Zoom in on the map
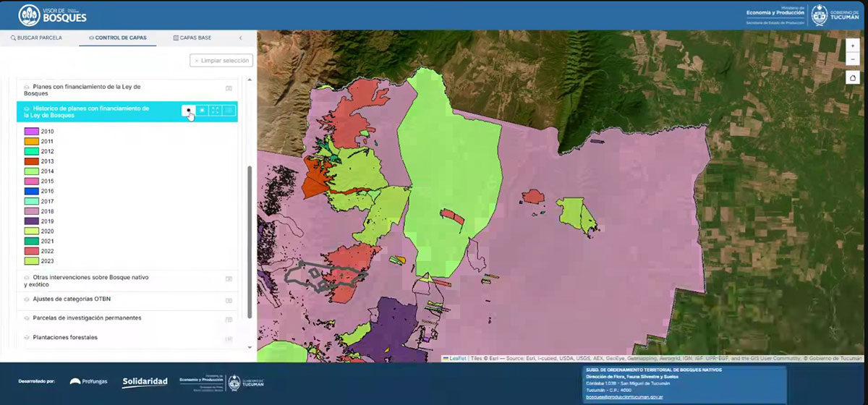This screenshot has height=405, width=868. [854, 45]
